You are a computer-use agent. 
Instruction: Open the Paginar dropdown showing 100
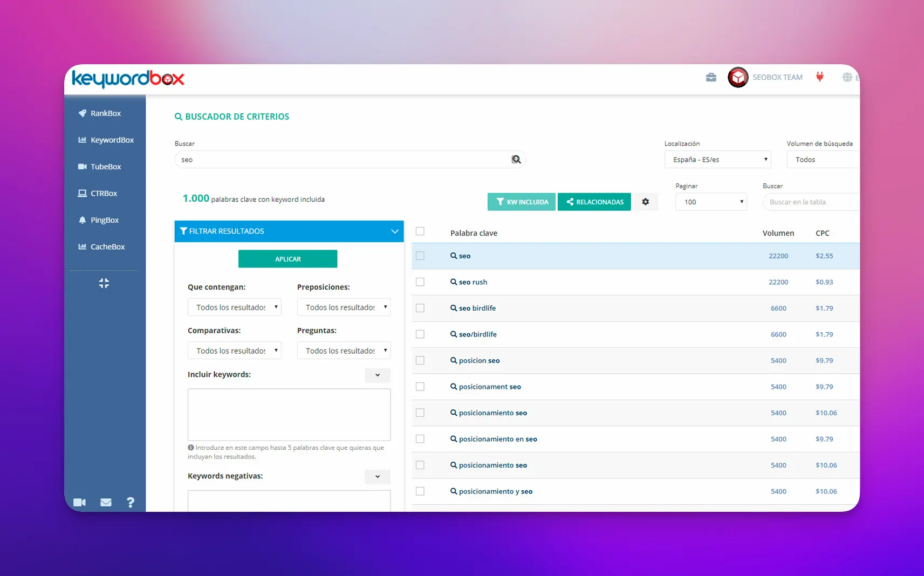coord(711,202)
